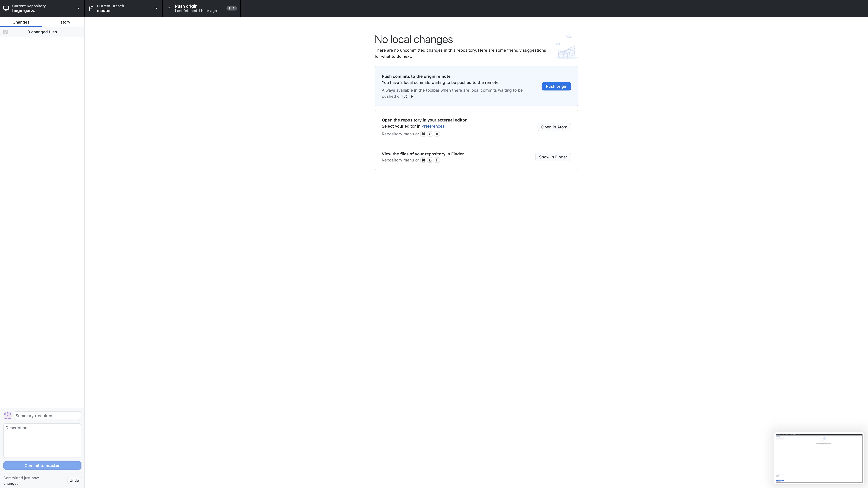The height and width of the screenshot is (488, 868).
Task: Undo the last commit
Action: click(74, 480)
